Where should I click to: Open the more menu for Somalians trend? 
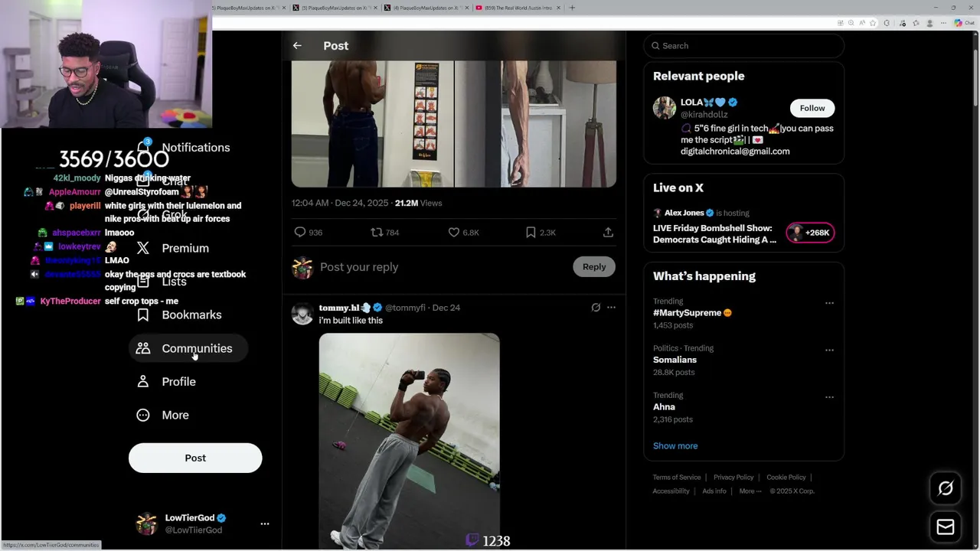tap(829, 350)
